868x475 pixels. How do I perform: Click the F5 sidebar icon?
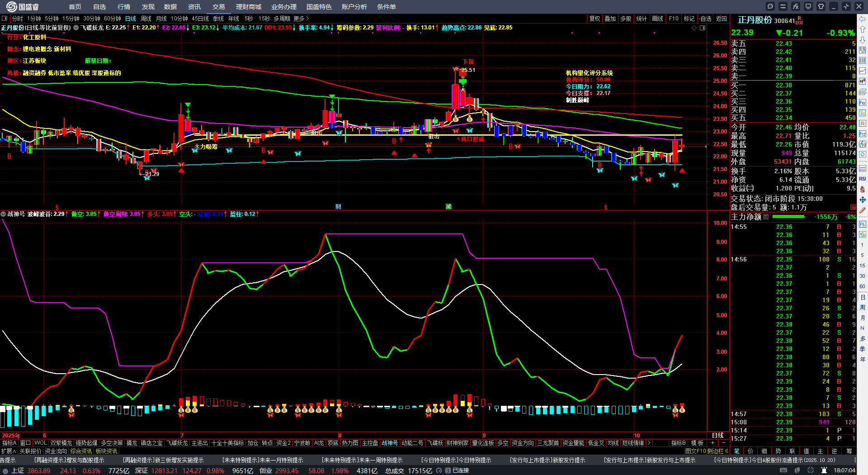[x=863, y=224]
